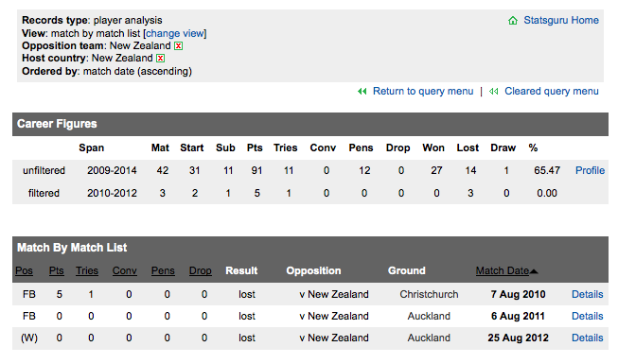Sort the match list by Pens

[x=163, y=271]
